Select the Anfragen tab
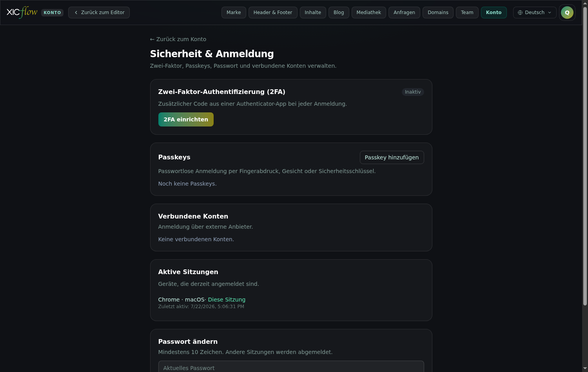This screenshot has width=588, height=372. pyautogui.click(x=404, y=13)
